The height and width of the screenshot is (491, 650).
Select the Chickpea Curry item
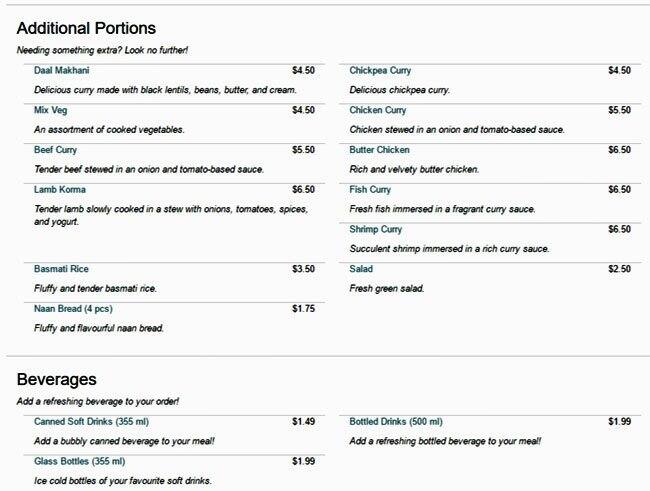(x=380, y=71)
